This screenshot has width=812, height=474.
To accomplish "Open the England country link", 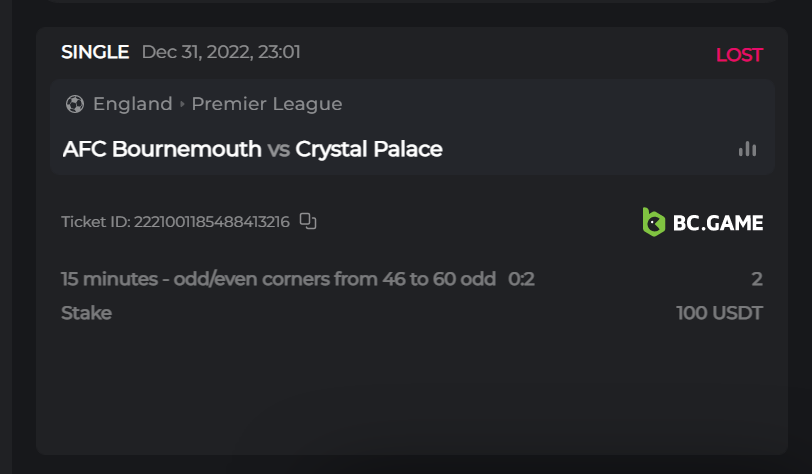I will [x=132, y=104].
